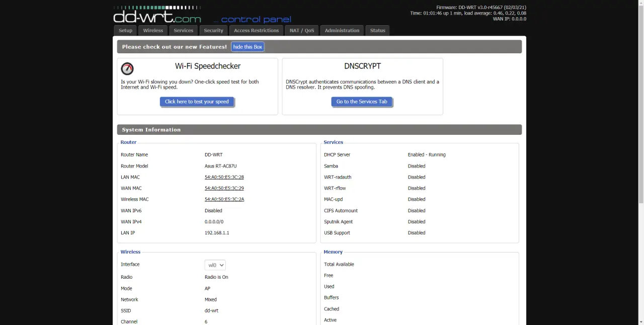Screen dimensions: 644x325
Task: Click here to test your speed button
Action: pos(197,102)
